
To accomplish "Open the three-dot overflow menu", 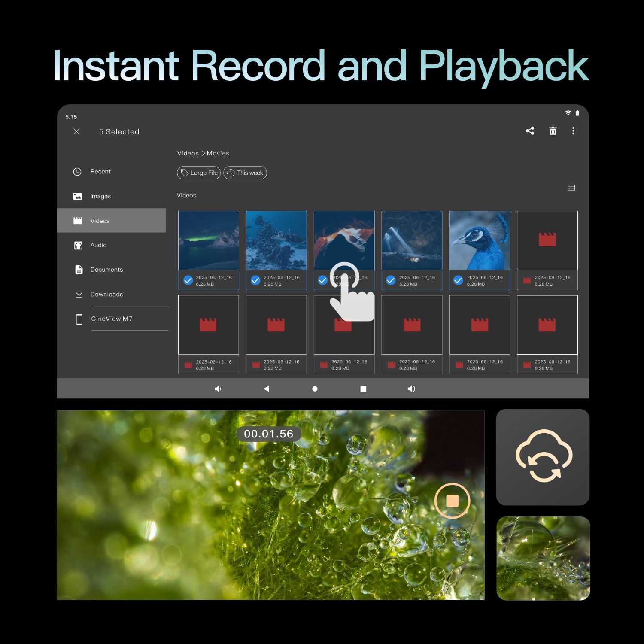I will (x=573, y=131).
